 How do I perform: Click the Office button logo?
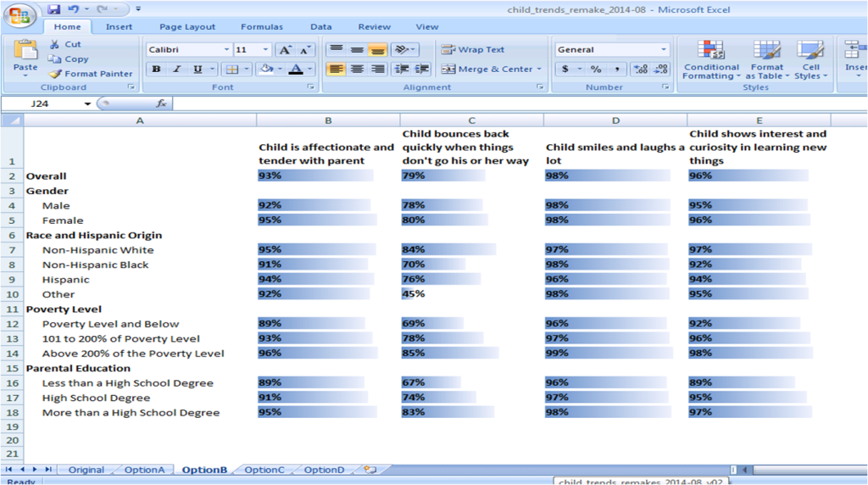(x=20, y=15)
